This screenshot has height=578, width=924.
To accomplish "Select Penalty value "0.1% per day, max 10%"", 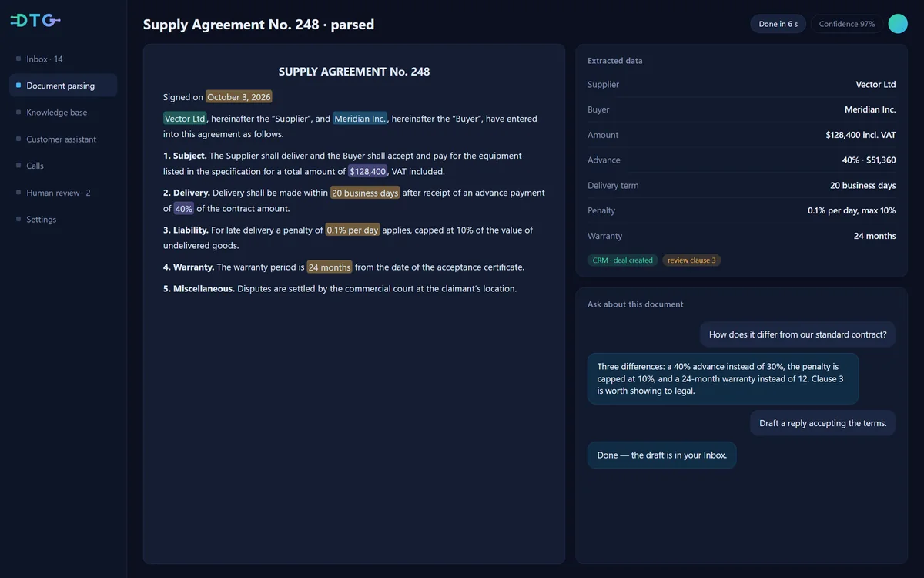I will point(852,210).
